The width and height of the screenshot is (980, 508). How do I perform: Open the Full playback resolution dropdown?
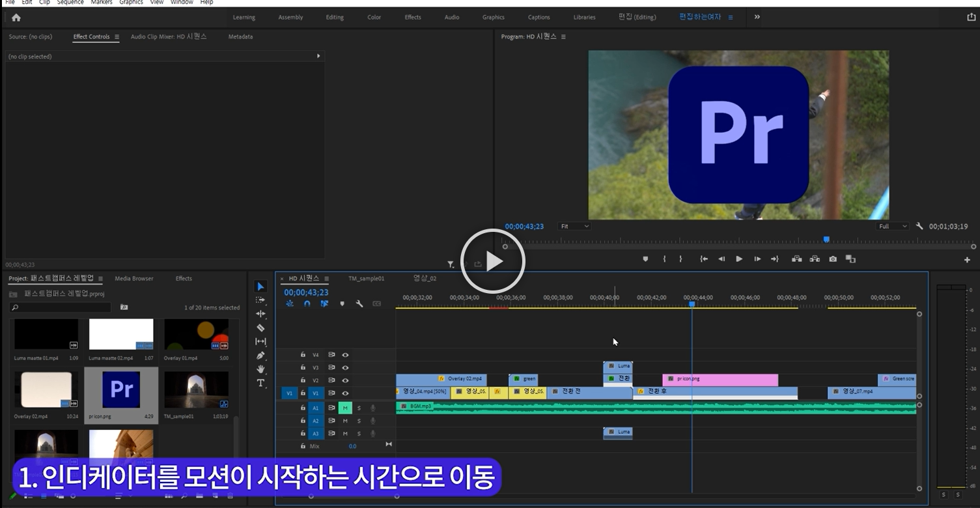(893, 227)
